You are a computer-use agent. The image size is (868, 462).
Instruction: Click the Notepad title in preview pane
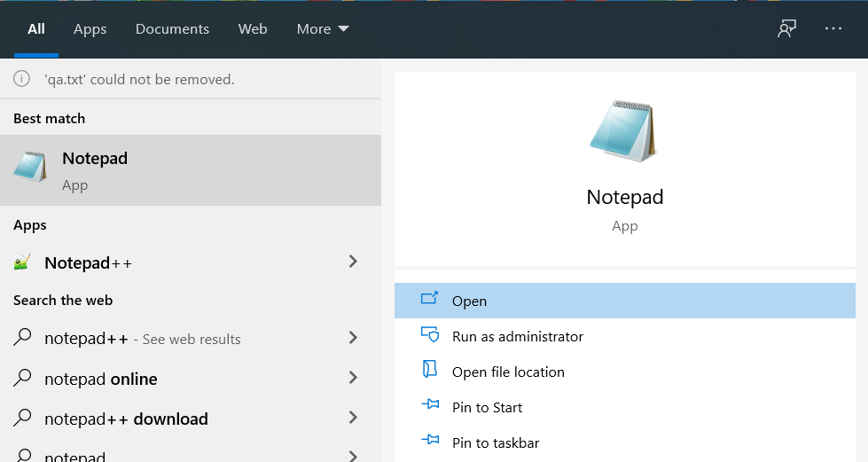click(625, 197)
